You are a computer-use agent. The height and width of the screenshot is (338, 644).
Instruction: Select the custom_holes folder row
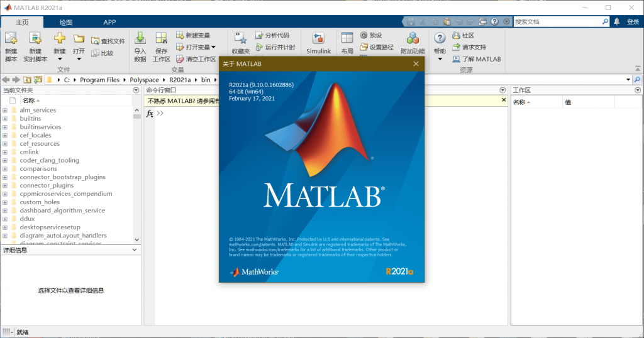67,202
